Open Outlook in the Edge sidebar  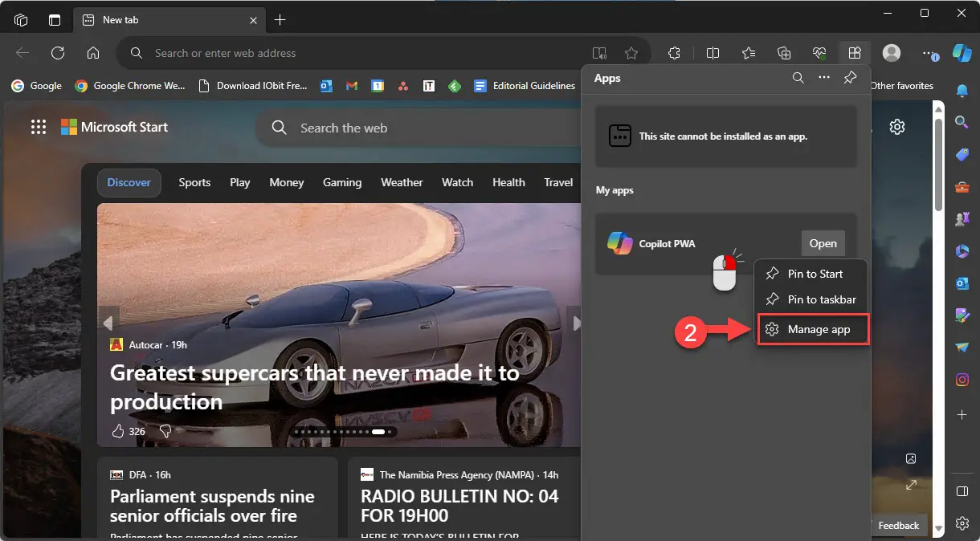click(962, 283)
